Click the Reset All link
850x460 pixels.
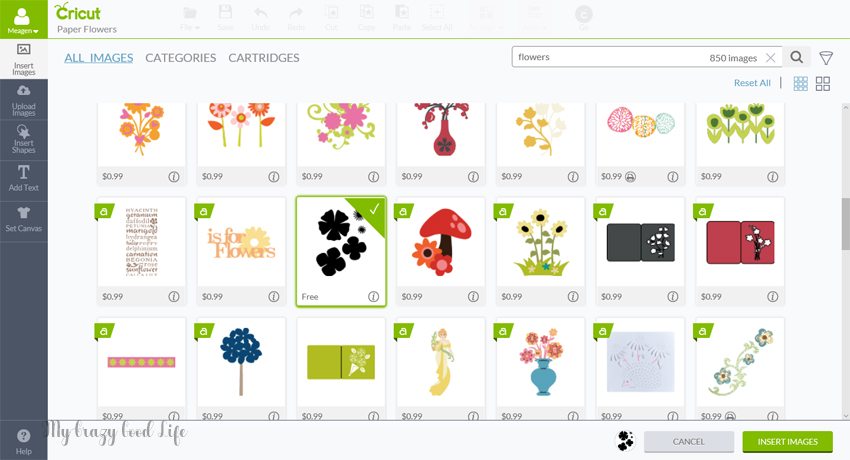(752, 83)
